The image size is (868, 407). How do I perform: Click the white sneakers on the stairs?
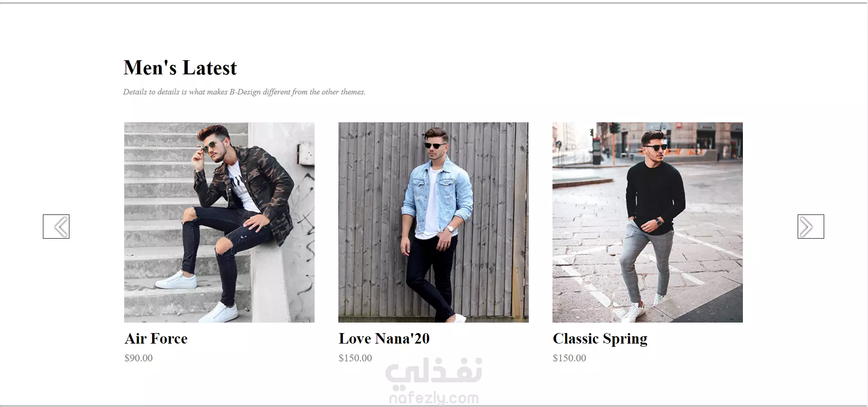coord(196,297)
